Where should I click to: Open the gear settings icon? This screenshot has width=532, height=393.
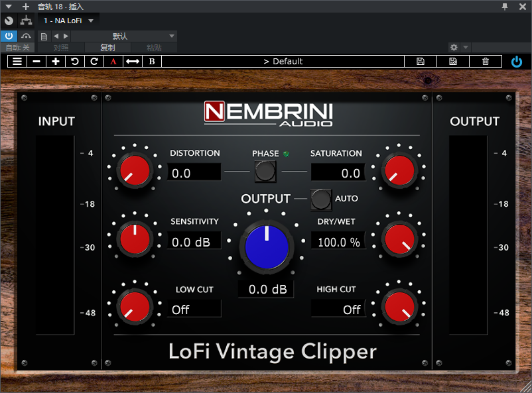pyautogui.click(x=454, y=47)
